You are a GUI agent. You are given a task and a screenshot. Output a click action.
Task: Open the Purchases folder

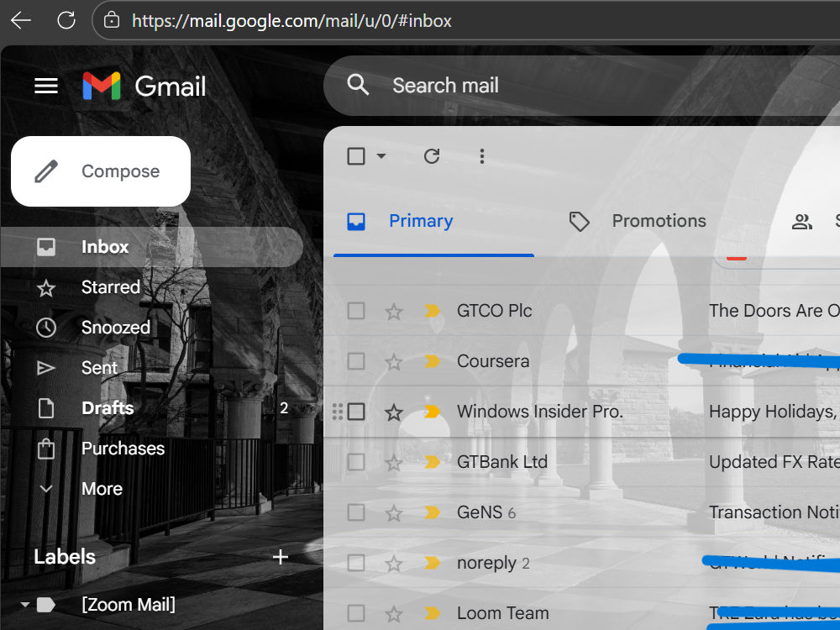123,449
